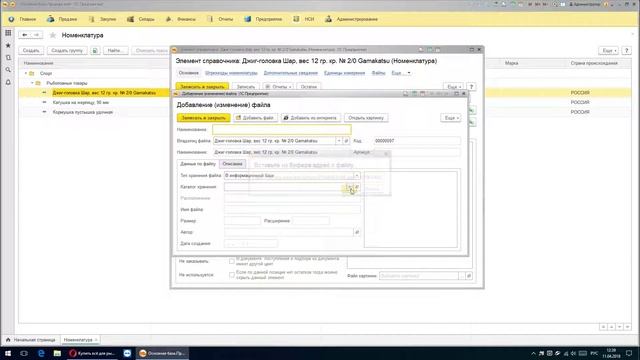Click Записать in element window
Image resolution: width=640 pixels, height=360 pixels.
tap(246, 87)
